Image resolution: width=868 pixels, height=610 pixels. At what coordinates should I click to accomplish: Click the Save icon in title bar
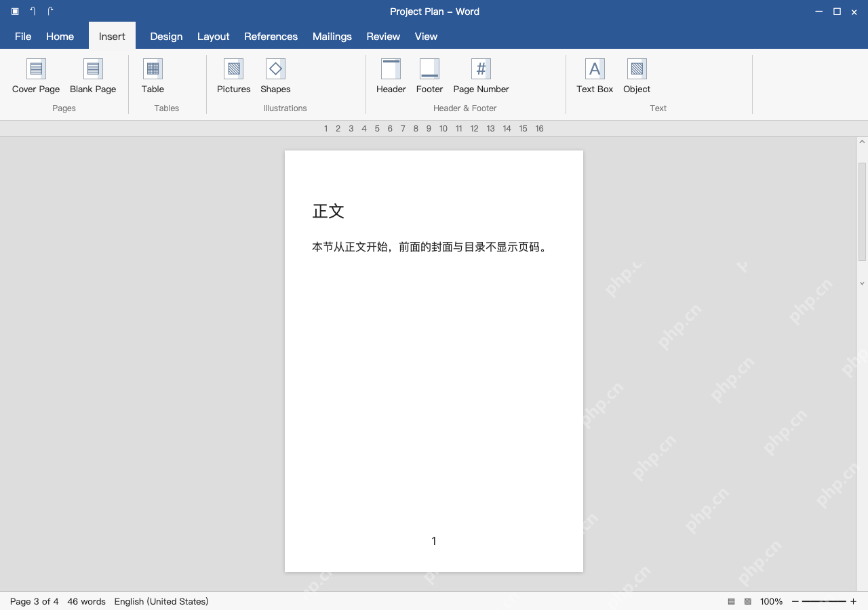tap(15, 12)
